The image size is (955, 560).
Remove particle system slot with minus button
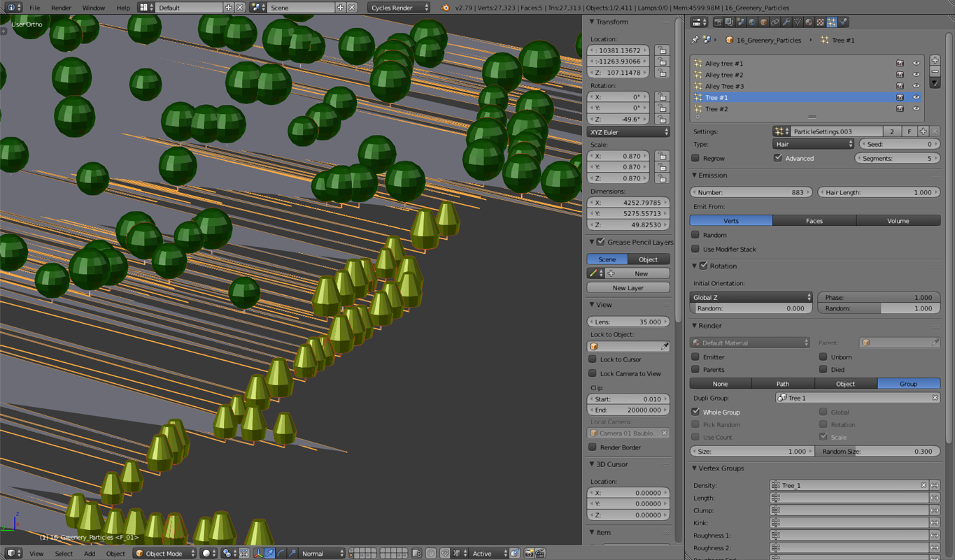pyautogui.click(x=935, y=71)
